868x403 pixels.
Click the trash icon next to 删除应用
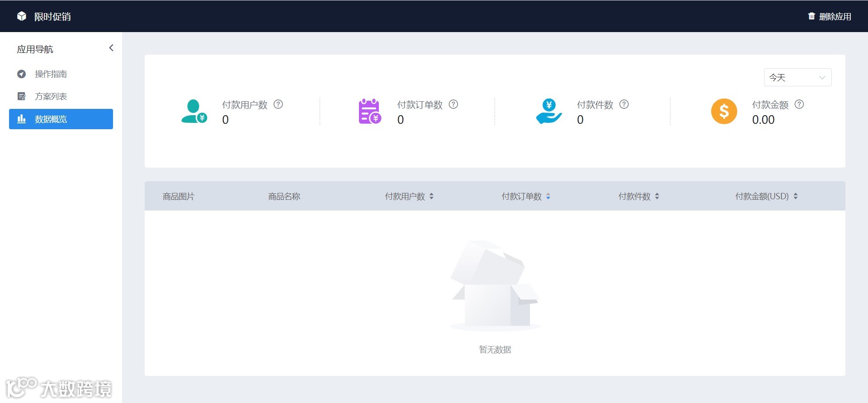pyautogui.click(x=811, y=16)
